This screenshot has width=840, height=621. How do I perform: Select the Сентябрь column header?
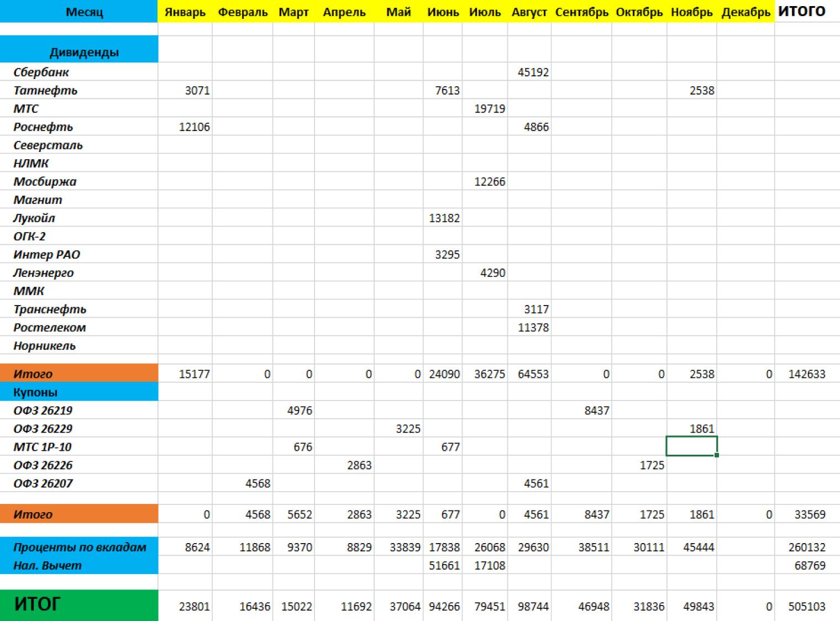coord(581,12)
